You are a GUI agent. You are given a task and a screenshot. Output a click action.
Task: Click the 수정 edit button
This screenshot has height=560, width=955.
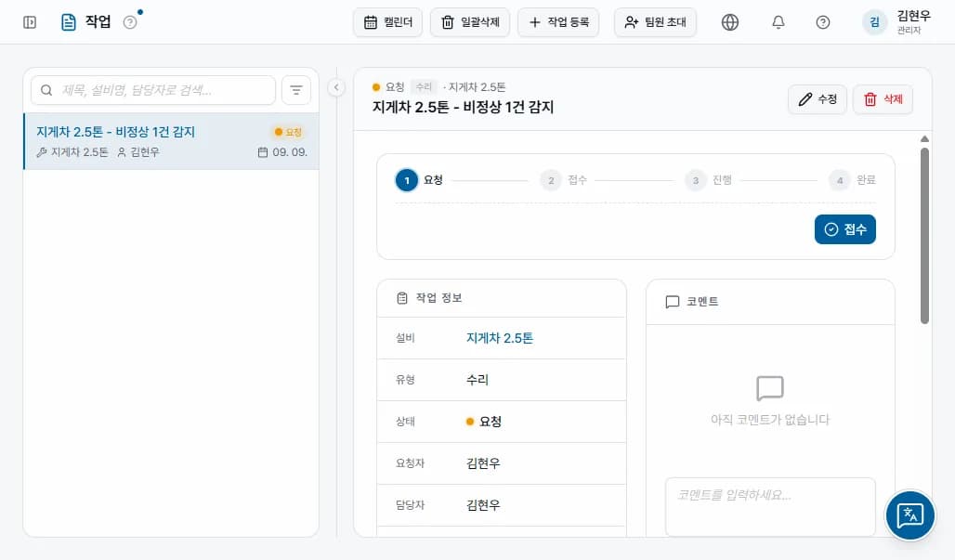[818, 99]
